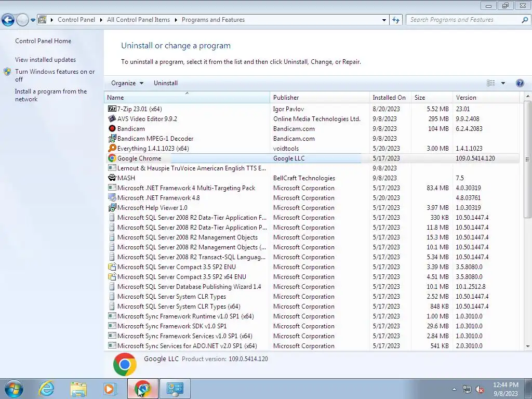Viewport: 532px width, 399px height.
Task: Click All Control Panel Items breadcrumb
Action: tap(138, 20)
